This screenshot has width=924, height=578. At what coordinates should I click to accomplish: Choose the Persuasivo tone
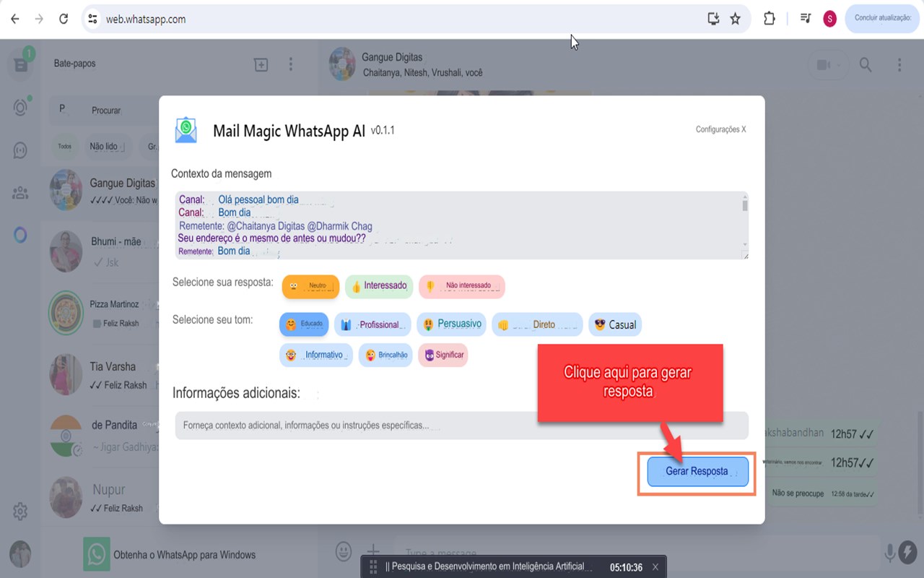tap(451, 324)
